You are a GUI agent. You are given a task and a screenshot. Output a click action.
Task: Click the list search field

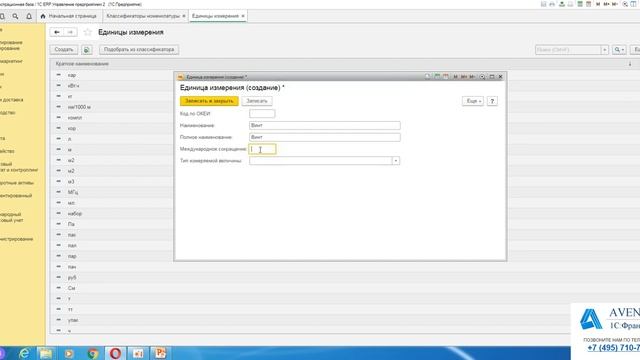click(568, 50)
